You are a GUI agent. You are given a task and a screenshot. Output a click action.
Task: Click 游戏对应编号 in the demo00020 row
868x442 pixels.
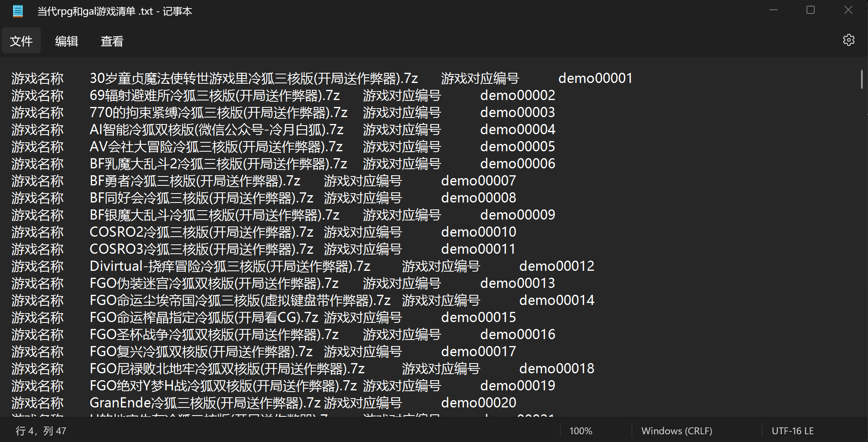(363, 403)
